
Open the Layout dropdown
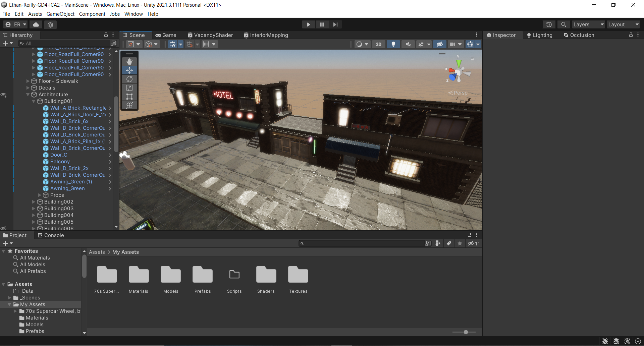point(623,24)
